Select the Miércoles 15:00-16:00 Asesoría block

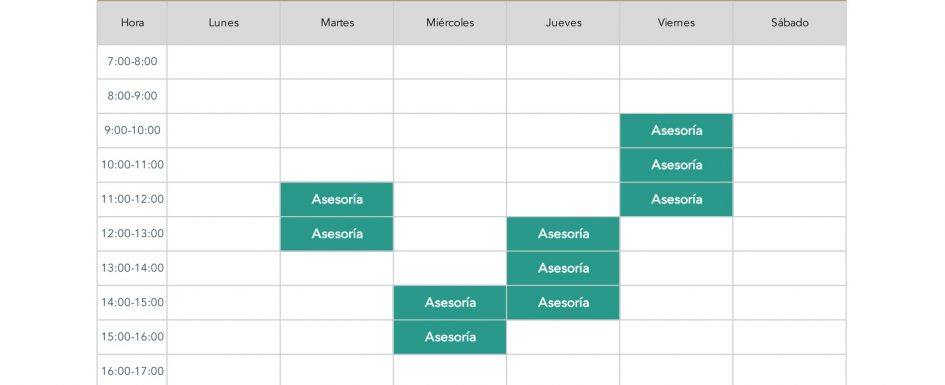[450, 337]
